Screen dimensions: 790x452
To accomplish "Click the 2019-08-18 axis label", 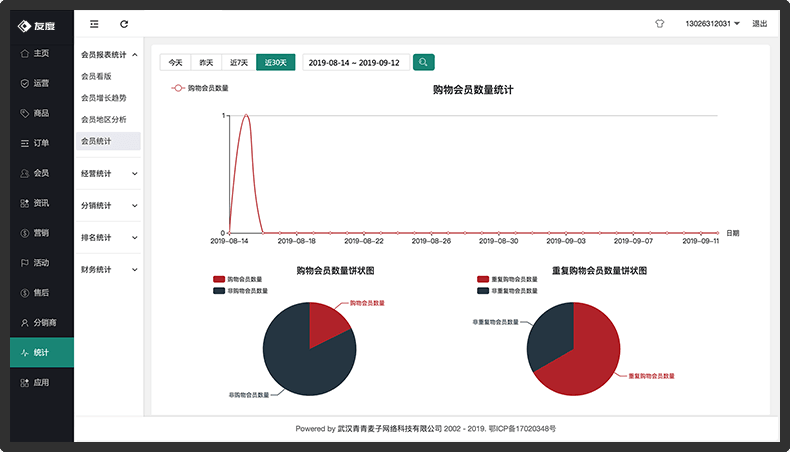I will click(x=297, y=241).
